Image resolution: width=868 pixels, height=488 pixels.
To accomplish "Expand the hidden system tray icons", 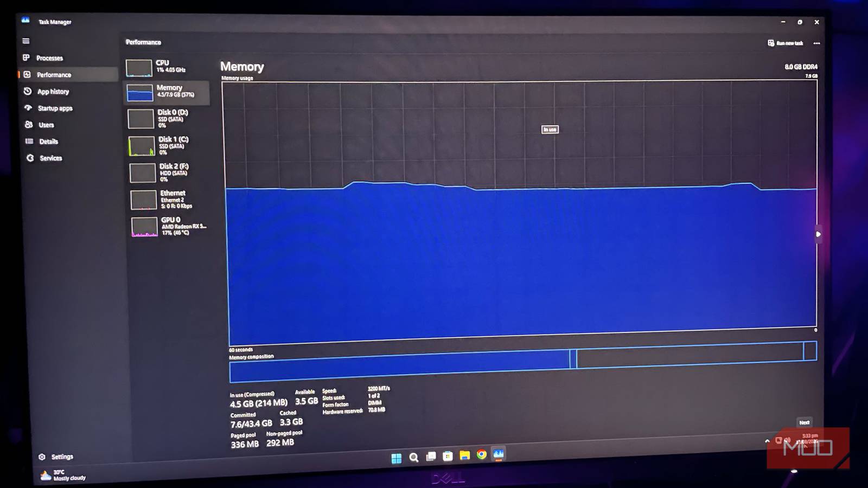I will pyautogui.click(x=767, y=441).
